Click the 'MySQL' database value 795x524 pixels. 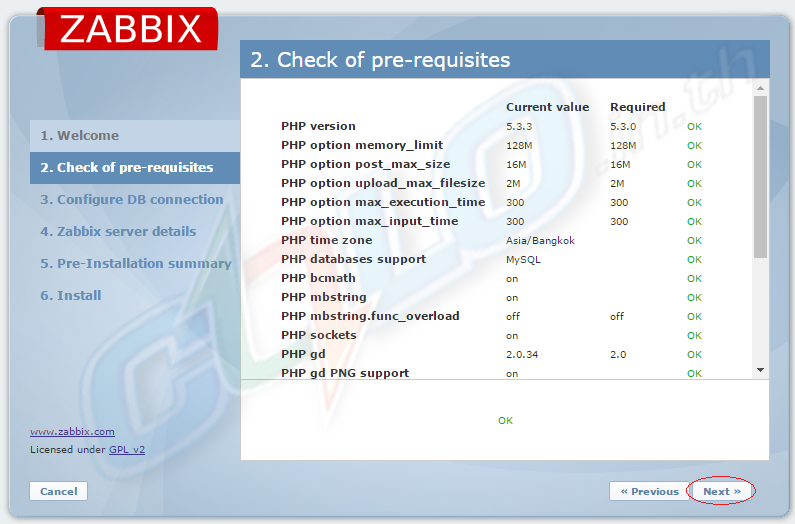(523, 260)
